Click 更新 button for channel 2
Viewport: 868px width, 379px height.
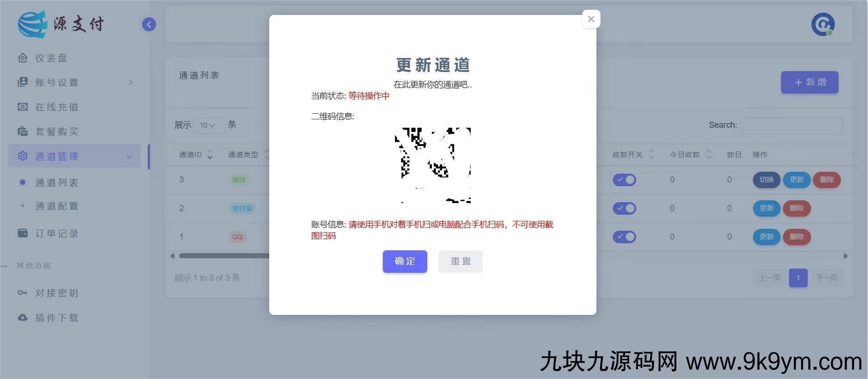767,208
